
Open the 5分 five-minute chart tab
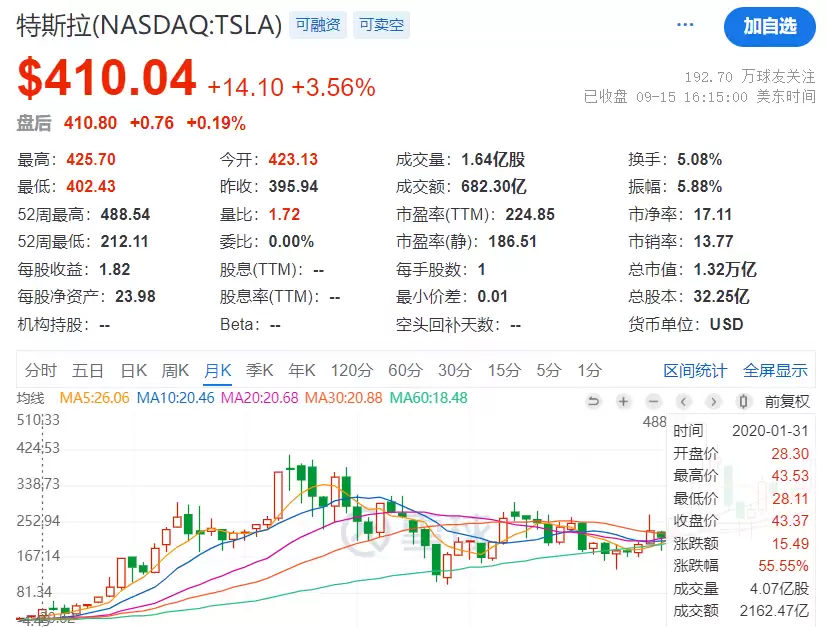[544, 369]
